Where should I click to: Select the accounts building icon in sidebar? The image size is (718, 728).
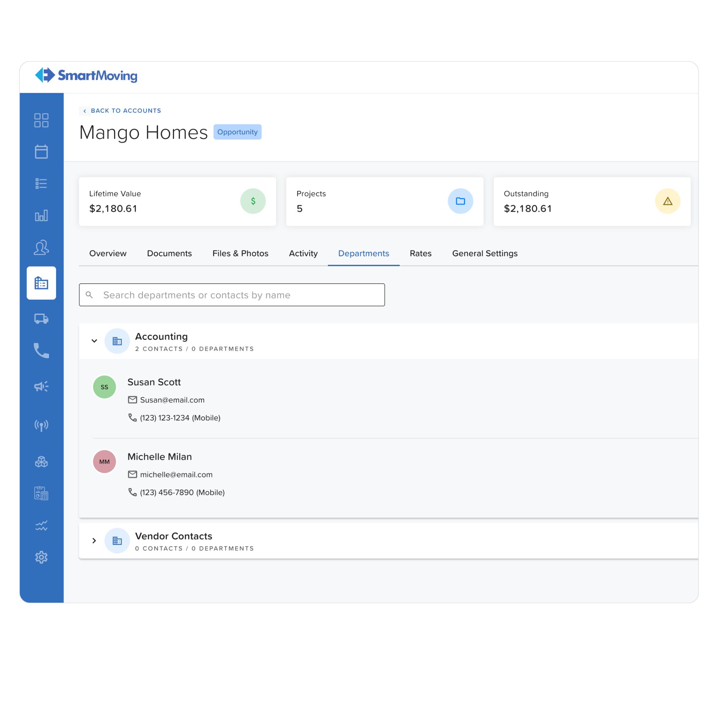pos(42,283)
